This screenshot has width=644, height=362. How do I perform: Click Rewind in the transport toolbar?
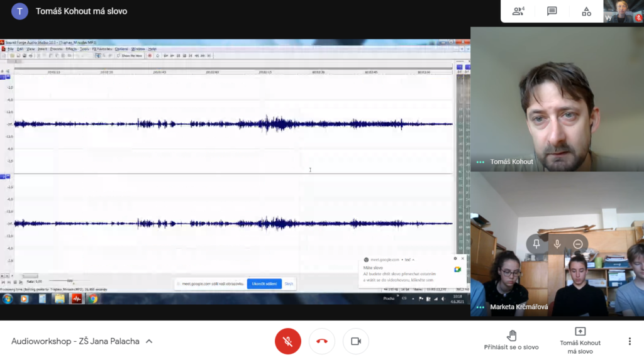coord(197,55)
